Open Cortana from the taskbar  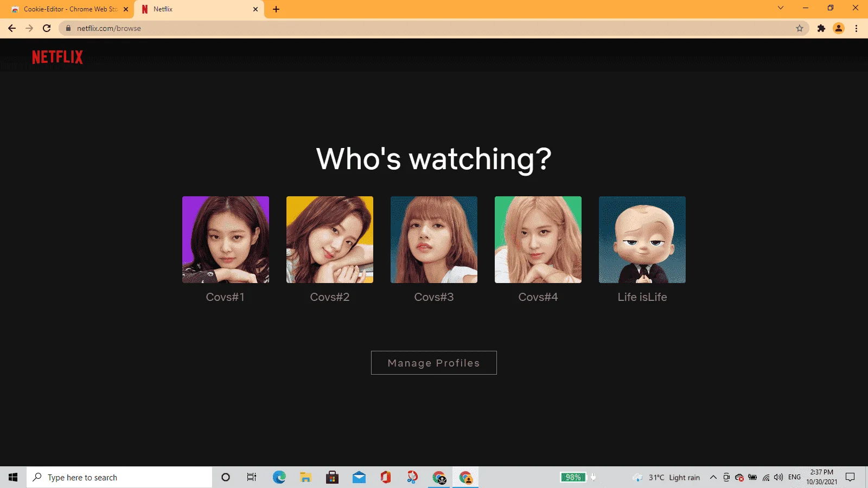tap(226, 477)
